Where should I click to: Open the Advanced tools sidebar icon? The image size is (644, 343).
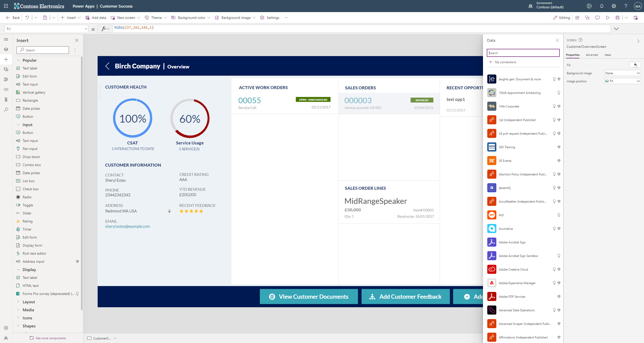pos(6,100)
